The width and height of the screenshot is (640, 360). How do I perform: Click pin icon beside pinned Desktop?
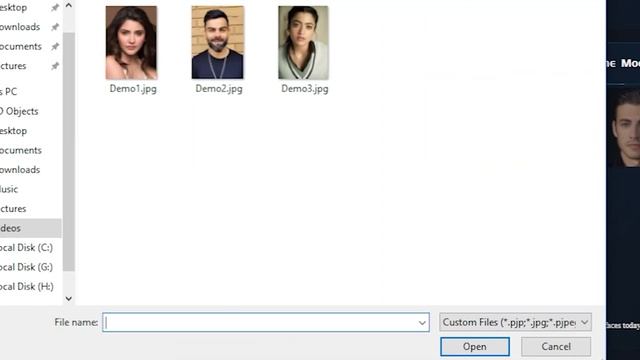click(55, 7)
